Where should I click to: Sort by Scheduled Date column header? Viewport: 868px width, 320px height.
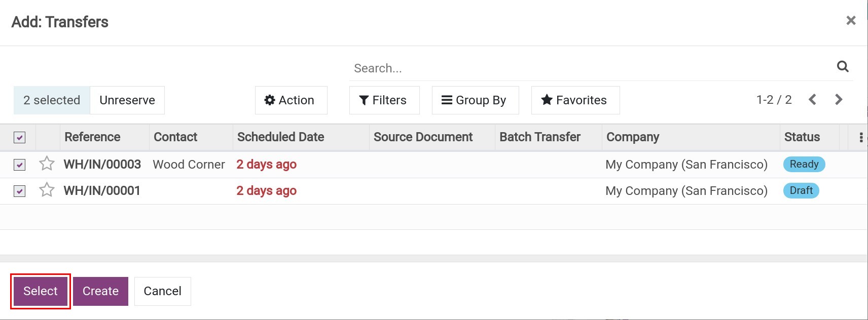[x=280, y=137]
